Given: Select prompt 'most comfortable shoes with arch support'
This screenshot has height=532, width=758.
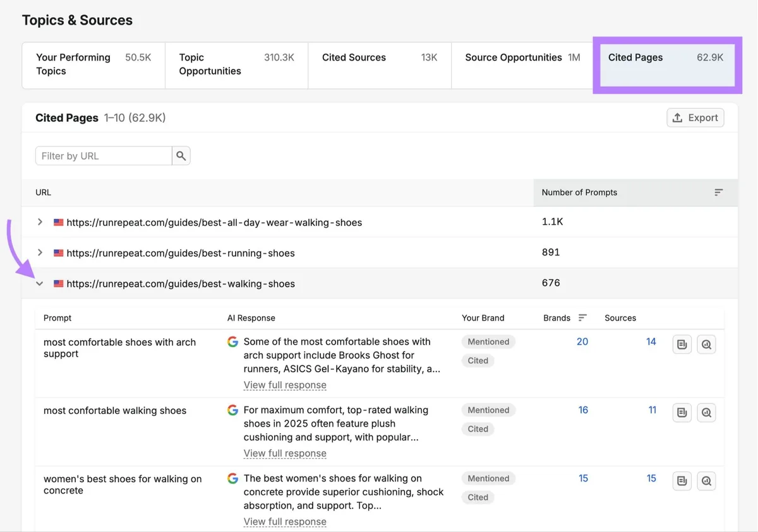Looking at the screenshot, I should click(x=120, y=348).
